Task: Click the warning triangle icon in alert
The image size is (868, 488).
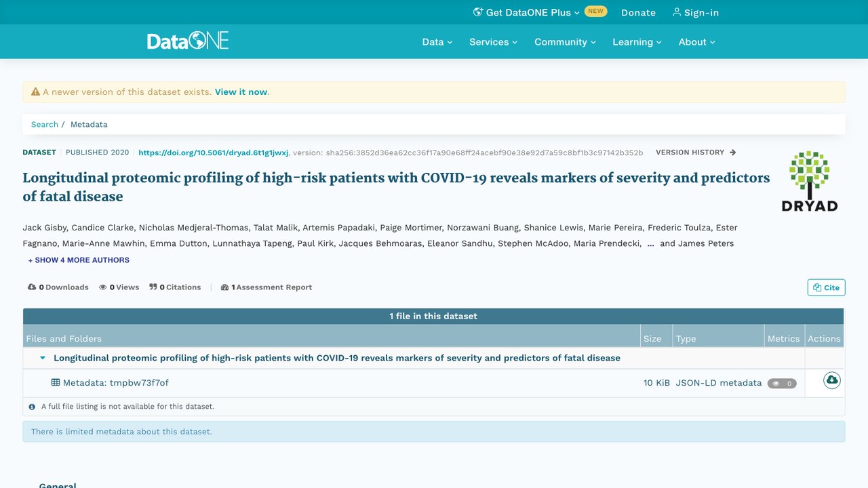Action: (x=35, y=91)
